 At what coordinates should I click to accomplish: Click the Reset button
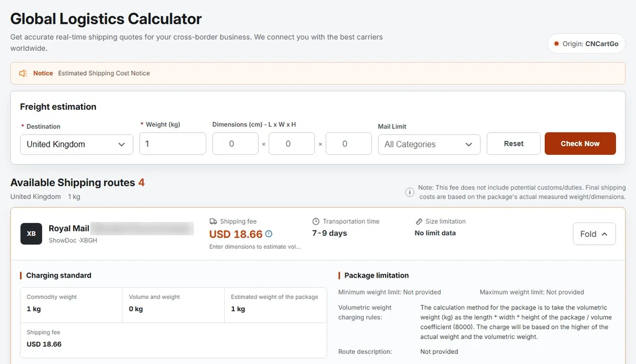click(x=514, y=144)
